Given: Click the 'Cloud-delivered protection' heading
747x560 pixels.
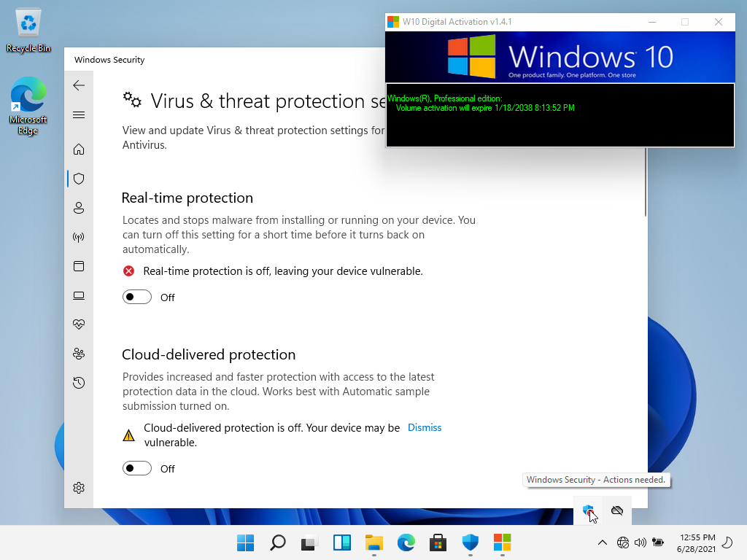Looking at the screenshot, I should (x=209, y=354).
